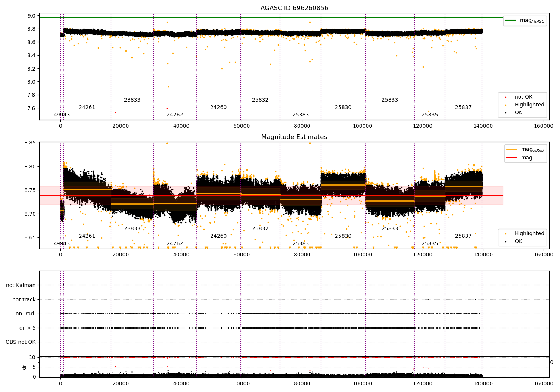Screen dimensions: 560x392
Task: Click obsid label 49943 in top plot
Action: (62, 115)
